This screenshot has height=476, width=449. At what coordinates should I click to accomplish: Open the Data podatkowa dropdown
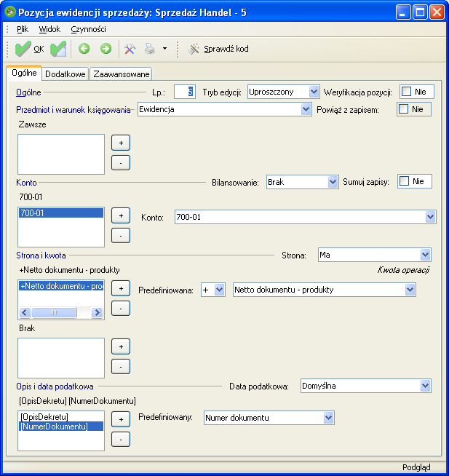coord(425,386)
